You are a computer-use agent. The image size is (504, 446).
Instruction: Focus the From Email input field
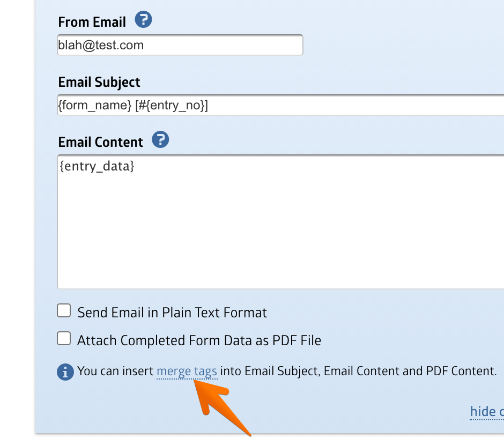tap(180, 45)
